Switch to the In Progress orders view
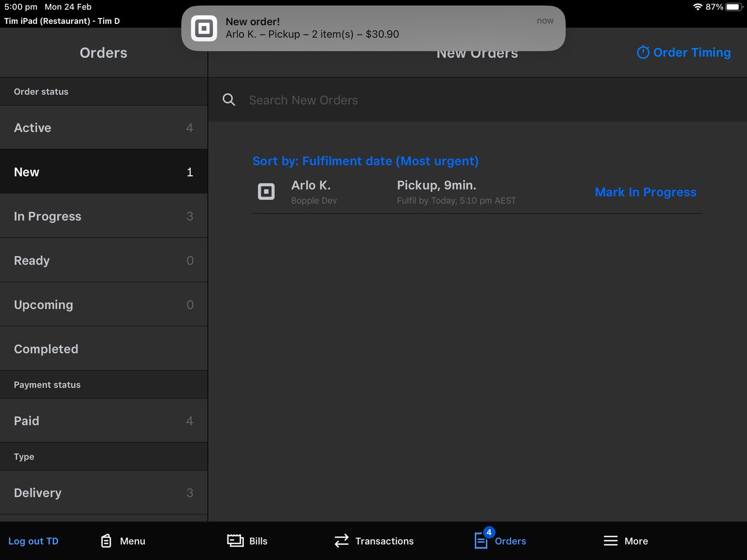Image resolution: width=747 pixels, height=560 pixels. click(x=103, y=215)
